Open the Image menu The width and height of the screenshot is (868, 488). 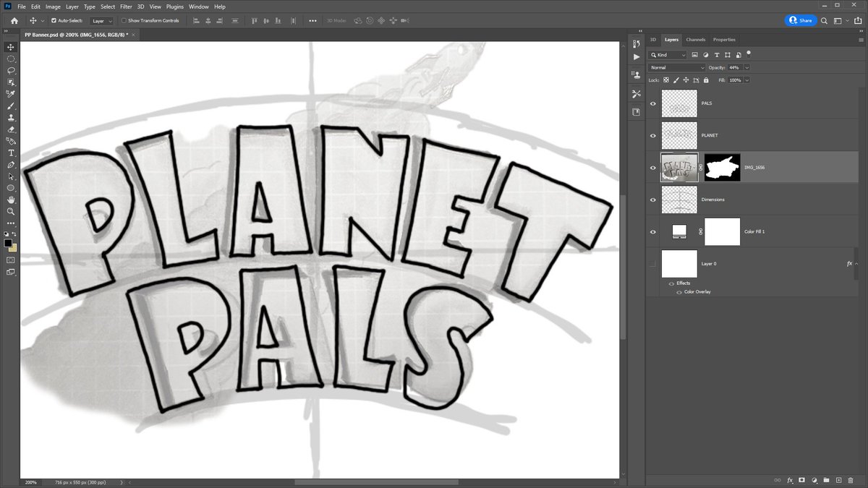tap(53, 7)
